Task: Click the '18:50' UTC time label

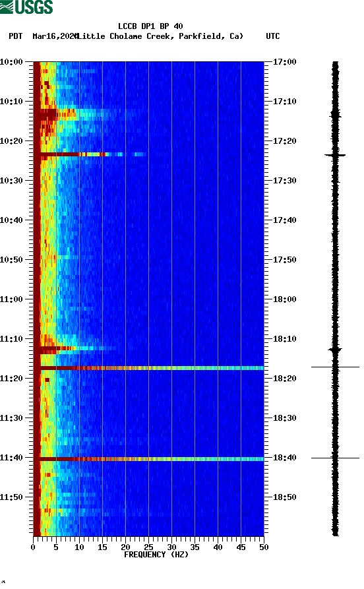Action: click(x=284, y=497)
